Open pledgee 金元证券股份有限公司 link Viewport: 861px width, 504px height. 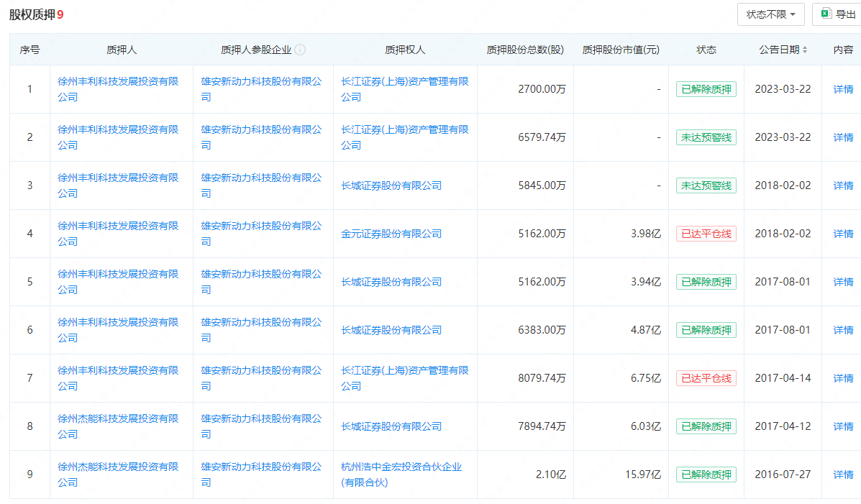(x=391, y=234)
